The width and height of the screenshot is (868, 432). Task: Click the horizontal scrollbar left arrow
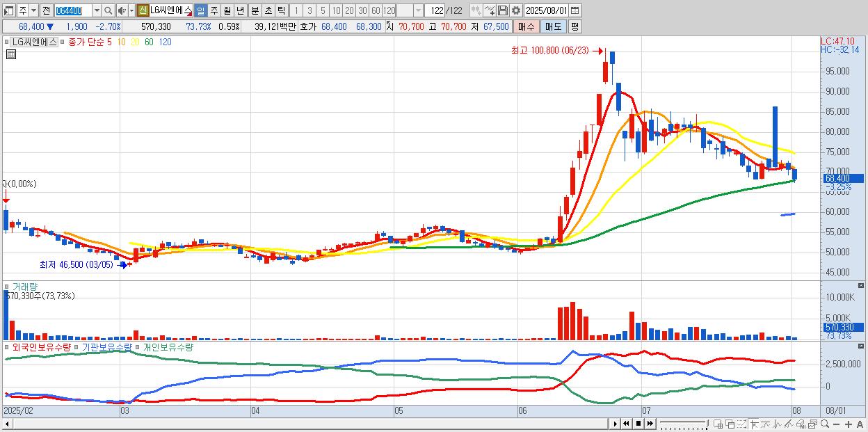pyautogui.click(x=6, y=424)
